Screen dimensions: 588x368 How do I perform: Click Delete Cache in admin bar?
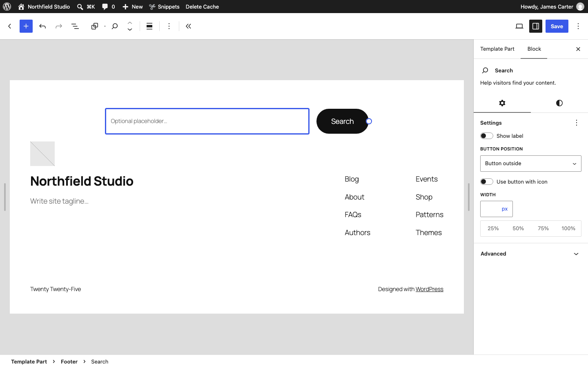(x=202, y=7)
